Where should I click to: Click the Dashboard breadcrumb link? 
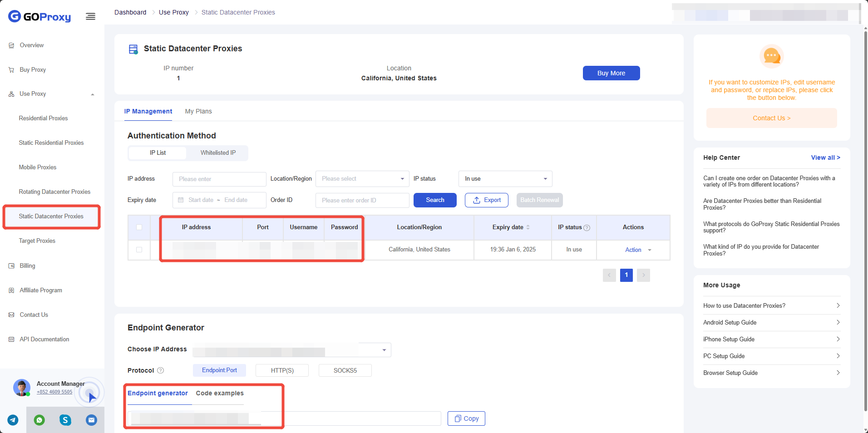[x=130, y=12]
